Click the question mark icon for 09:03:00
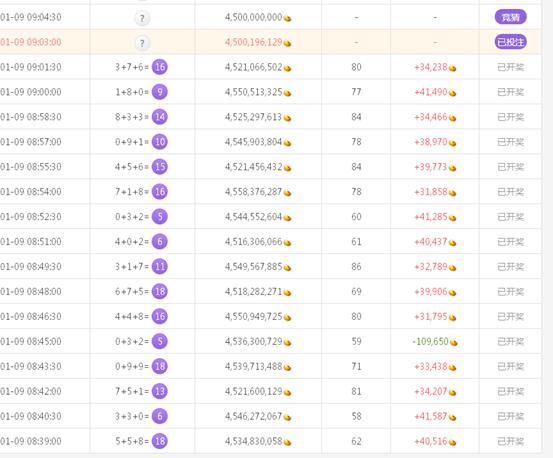Image resolution: width=553 pixels, height=458 pixels. 142,43
